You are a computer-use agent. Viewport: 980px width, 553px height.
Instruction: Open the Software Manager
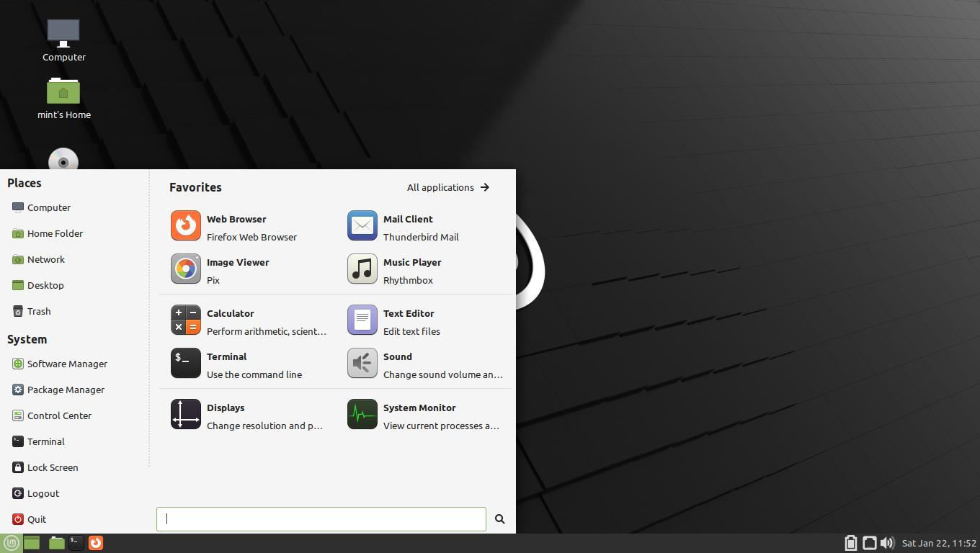67,364
